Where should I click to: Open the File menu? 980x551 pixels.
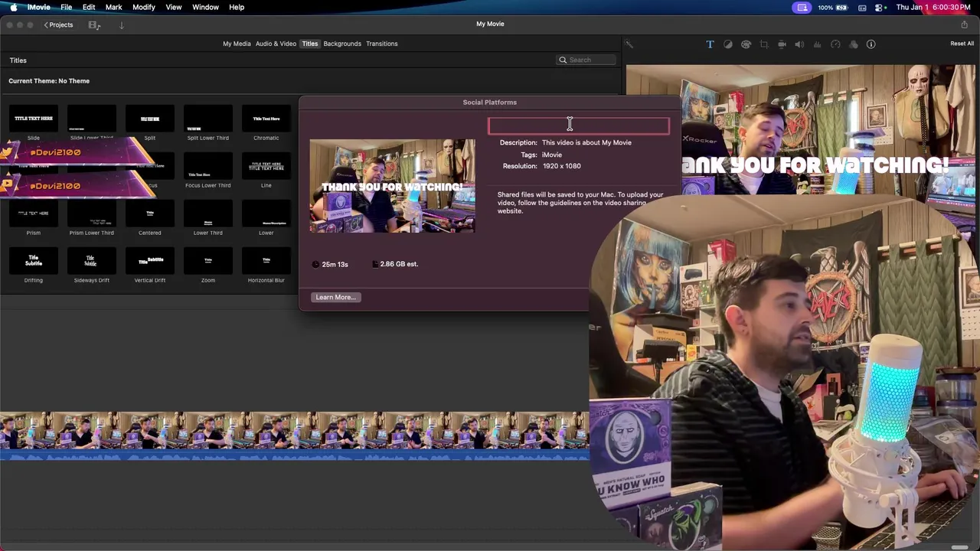point(67,7)
